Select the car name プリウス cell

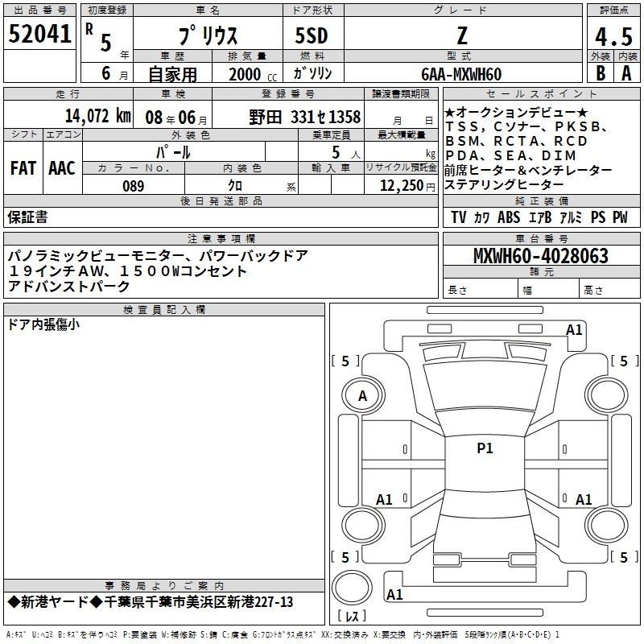pyautogui.click(x=208, y=34)
